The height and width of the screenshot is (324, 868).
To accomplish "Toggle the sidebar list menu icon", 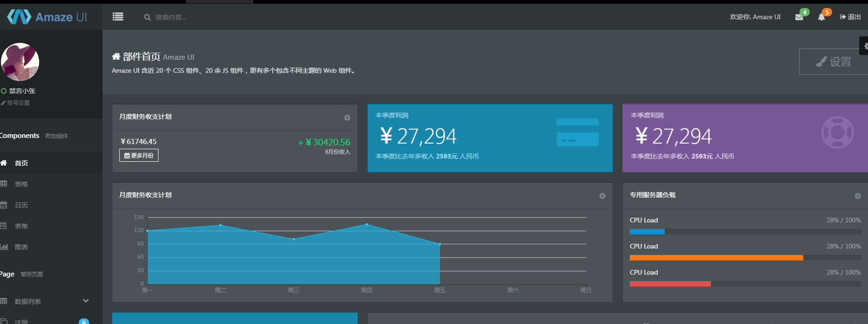I will point(118,17).
